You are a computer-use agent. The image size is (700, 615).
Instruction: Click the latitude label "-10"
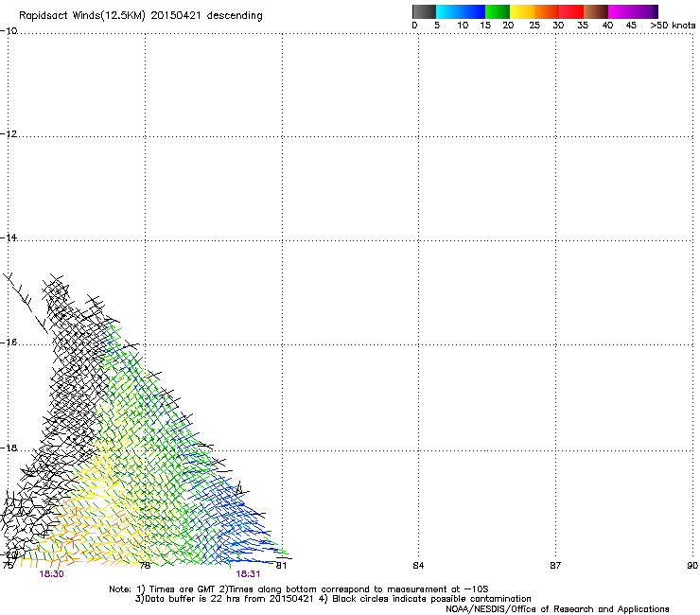point(9,31)
